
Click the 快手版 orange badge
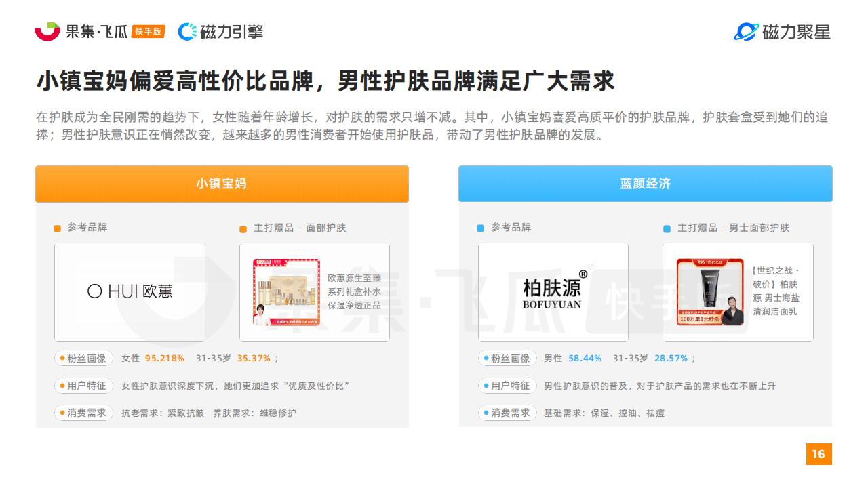pos(149,32)
